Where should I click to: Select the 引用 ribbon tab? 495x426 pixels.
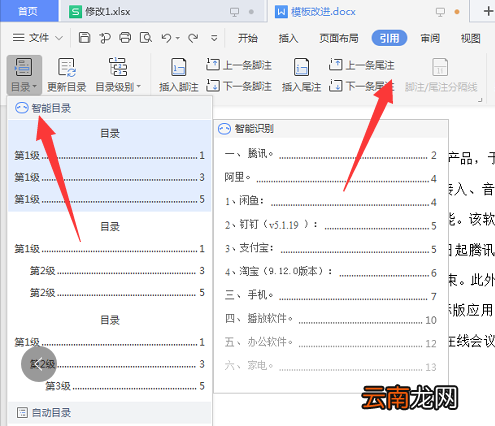pyautogui.click(x=389, y=38)
